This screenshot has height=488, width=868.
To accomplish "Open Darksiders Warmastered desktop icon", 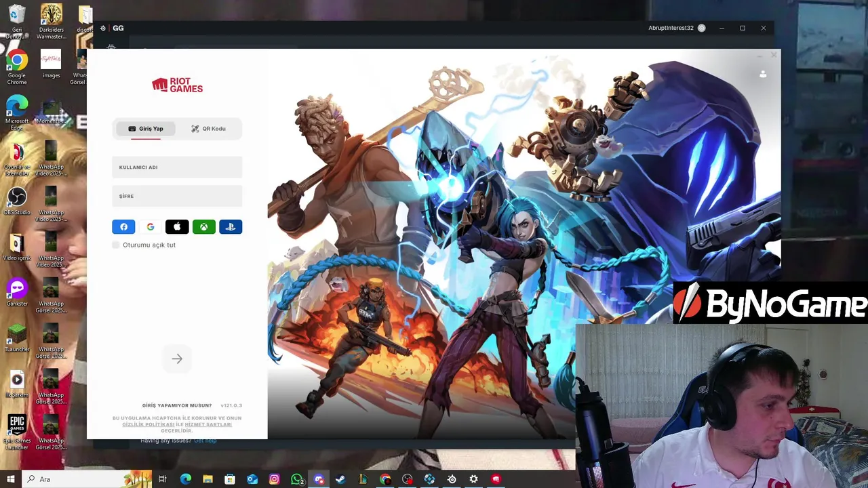I will [51, 22].
